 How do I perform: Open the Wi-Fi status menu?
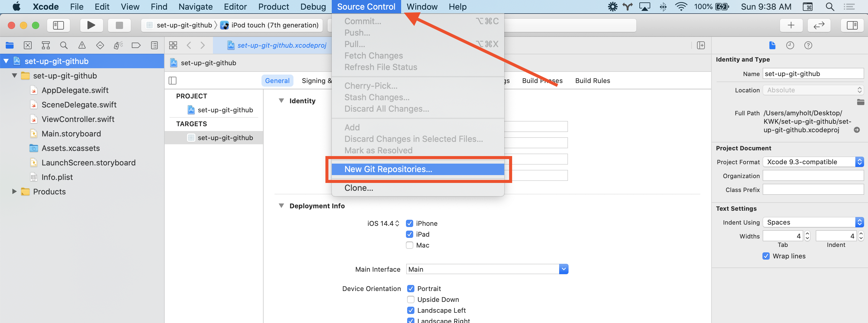pos(681,7)
